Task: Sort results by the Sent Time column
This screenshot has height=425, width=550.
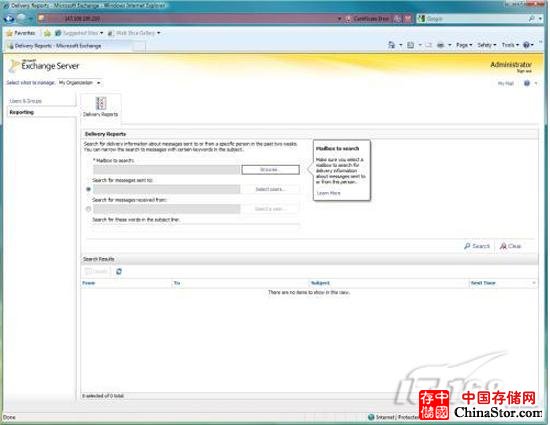Action: tap(503, 283)
